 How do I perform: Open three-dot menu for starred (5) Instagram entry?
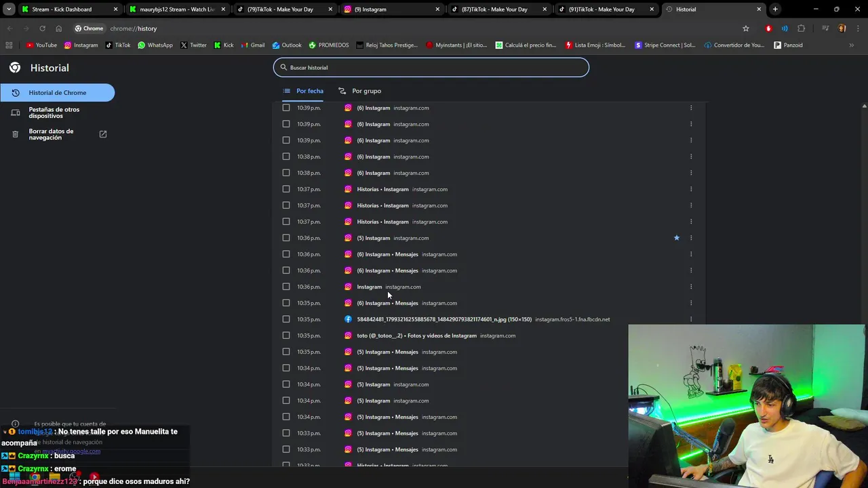coord(691,238)
